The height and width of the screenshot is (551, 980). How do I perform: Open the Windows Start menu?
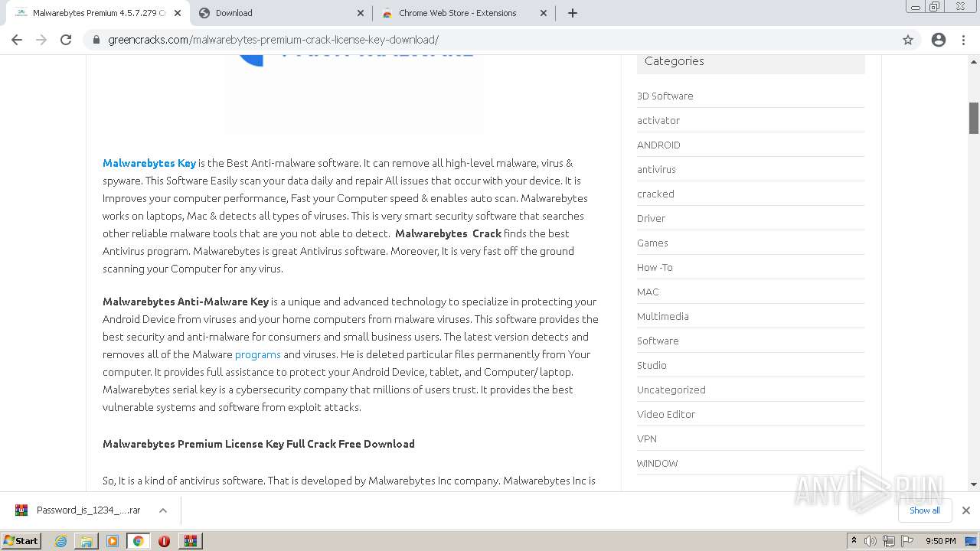click(21, 540)
